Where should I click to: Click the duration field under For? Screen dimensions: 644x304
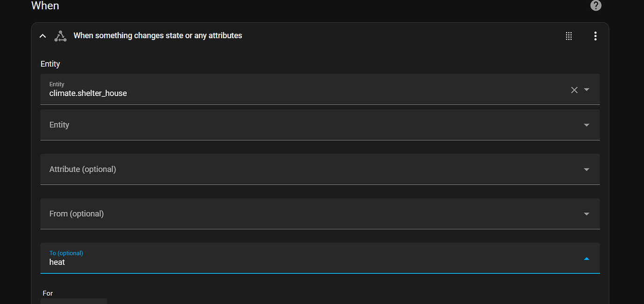click(x=74, y=301)
